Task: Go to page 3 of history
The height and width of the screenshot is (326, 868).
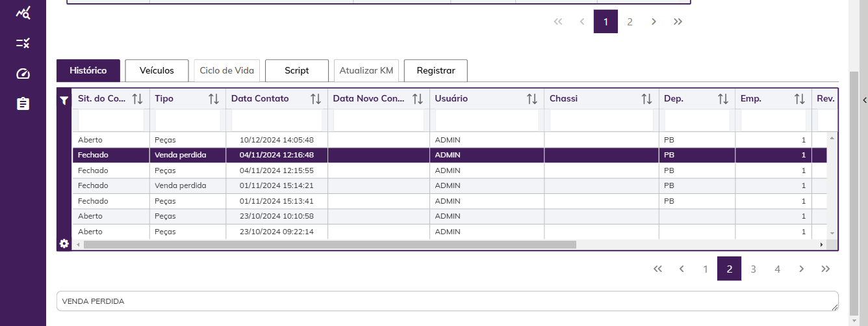Action: coord(753,269)
